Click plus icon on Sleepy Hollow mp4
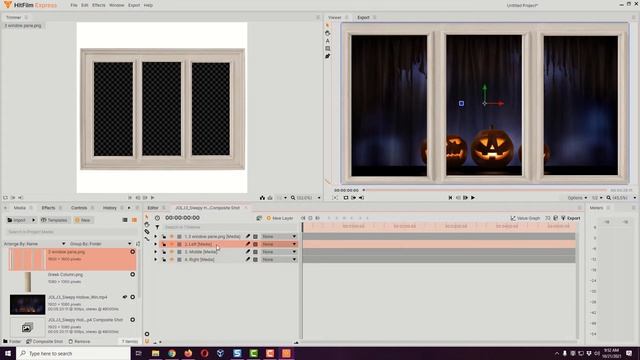 click(x=133, y=297)
